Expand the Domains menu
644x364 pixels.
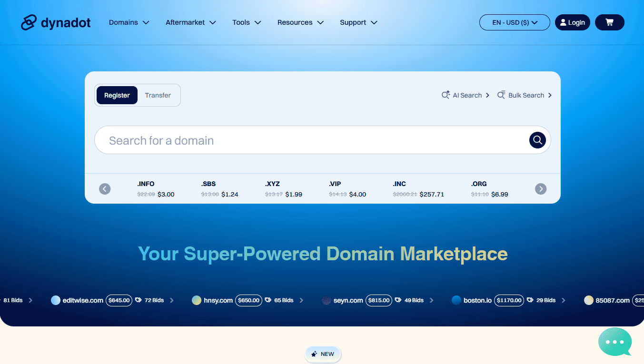129,22
